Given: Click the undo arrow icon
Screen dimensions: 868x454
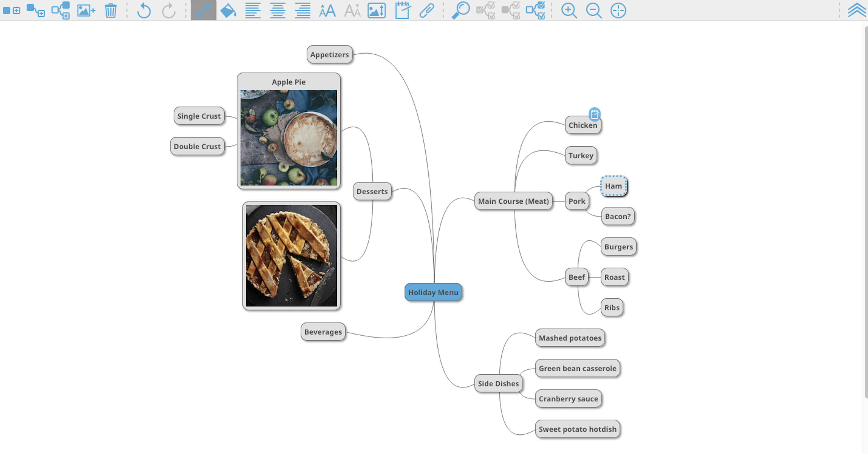Looking at the screenshot, I should pos(144,11).
